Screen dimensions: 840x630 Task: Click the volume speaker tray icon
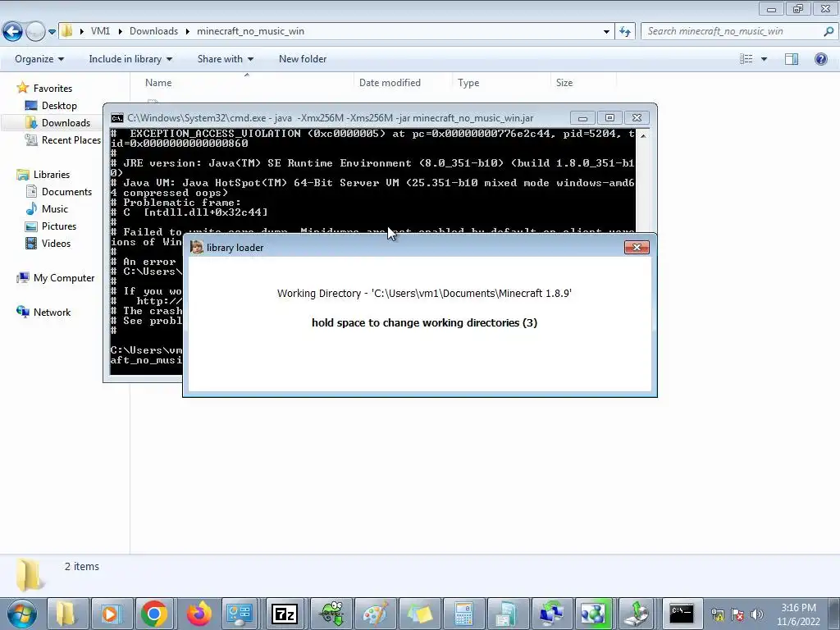coord(757,614)
